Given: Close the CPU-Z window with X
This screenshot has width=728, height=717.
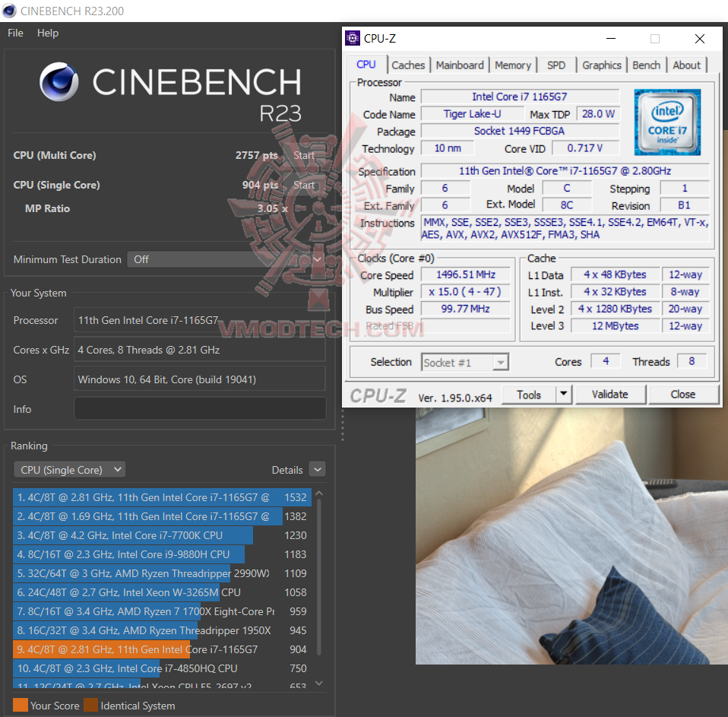Looking at the screenshot, I should pos(700,39).
